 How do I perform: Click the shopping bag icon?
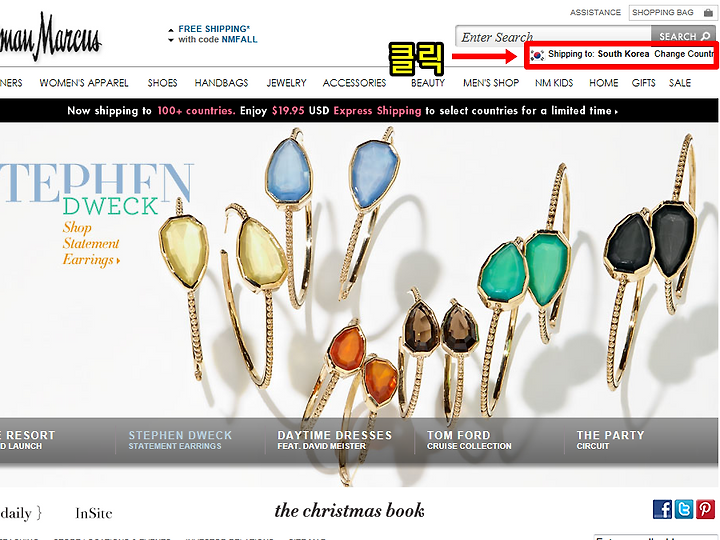708,13
